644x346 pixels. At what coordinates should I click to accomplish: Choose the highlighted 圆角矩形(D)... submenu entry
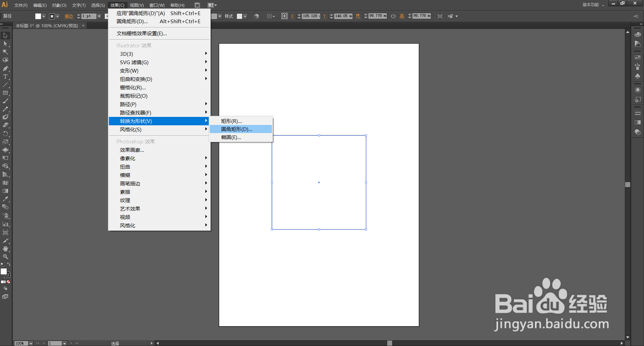(241, 129)
